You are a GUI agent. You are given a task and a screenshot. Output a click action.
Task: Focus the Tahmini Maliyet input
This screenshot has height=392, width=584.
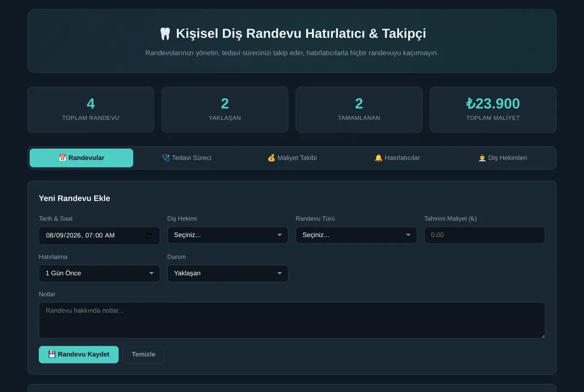pos(485,235)
